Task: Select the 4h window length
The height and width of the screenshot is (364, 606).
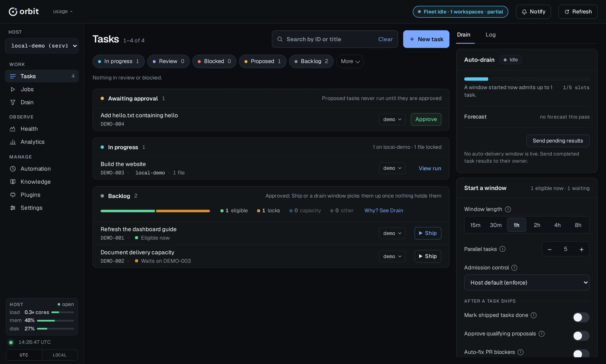Action: pyautogui.click(x=557, y=225)
